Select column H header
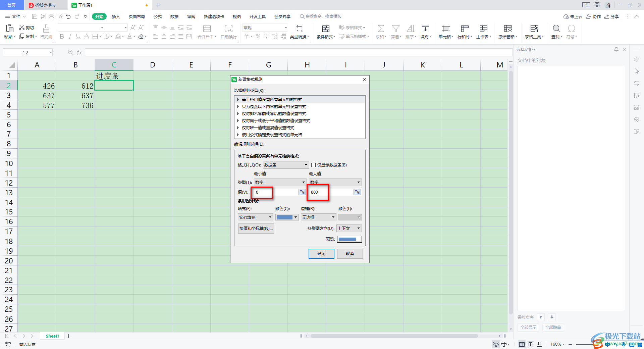 [x=307, y=65]
